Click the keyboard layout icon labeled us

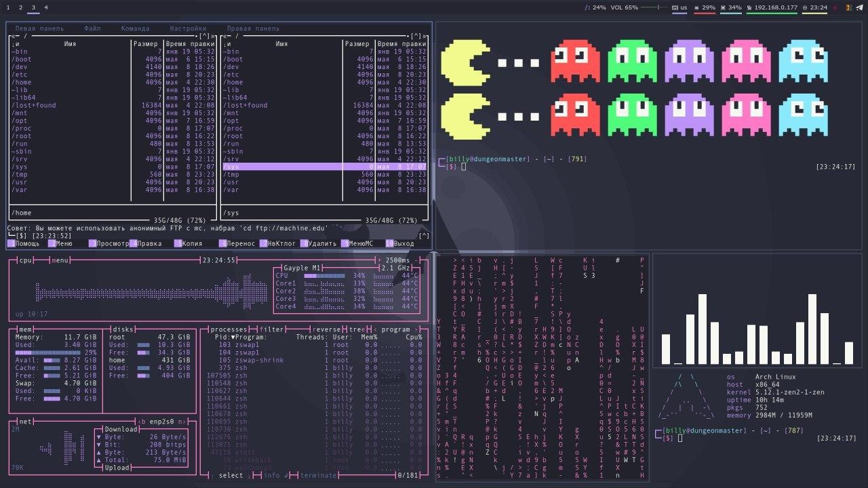[675, 7]
